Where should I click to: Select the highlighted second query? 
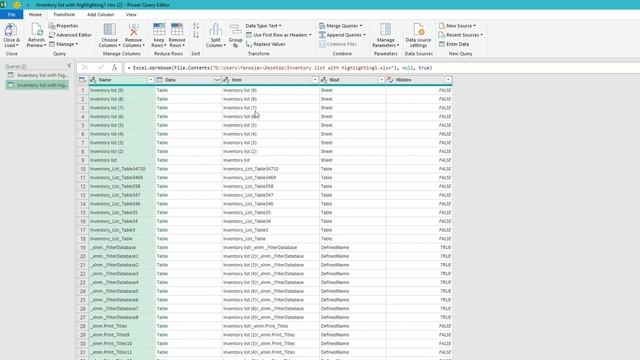pyautogui.click(x=37, y=85)
